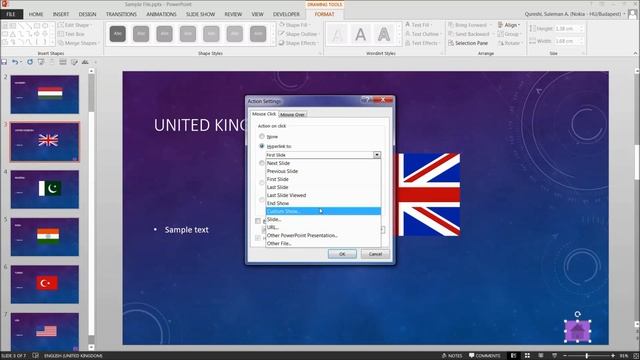640x360 pixels.
Task: Click the hyperlink combo box arrow
Action: pyautogui.click(x=377, y=155)
